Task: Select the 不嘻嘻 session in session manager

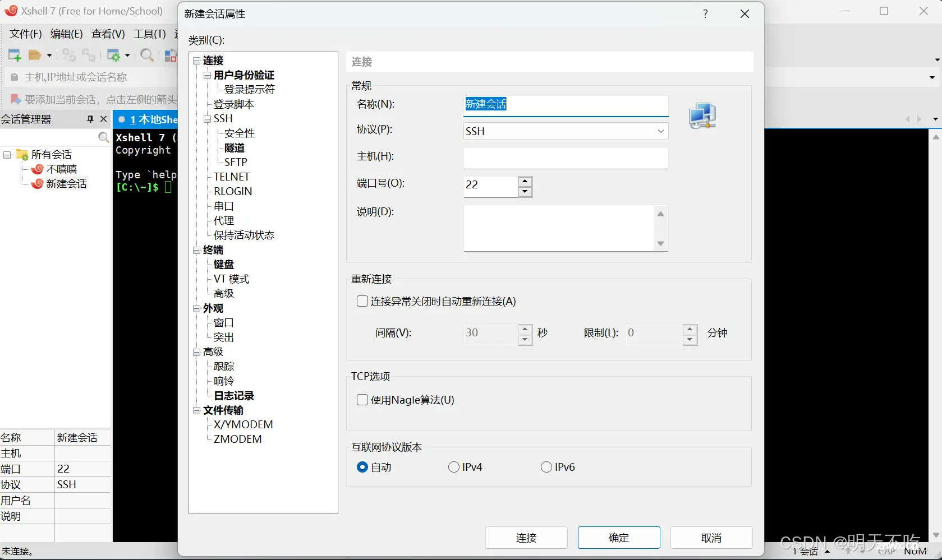Action: pos(62,169)
